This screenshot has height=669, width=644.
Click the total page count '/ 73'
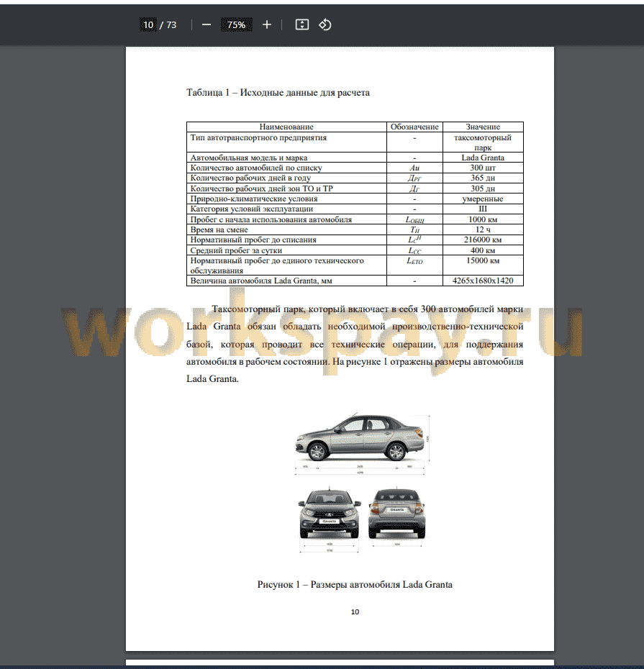coord(168,24)
